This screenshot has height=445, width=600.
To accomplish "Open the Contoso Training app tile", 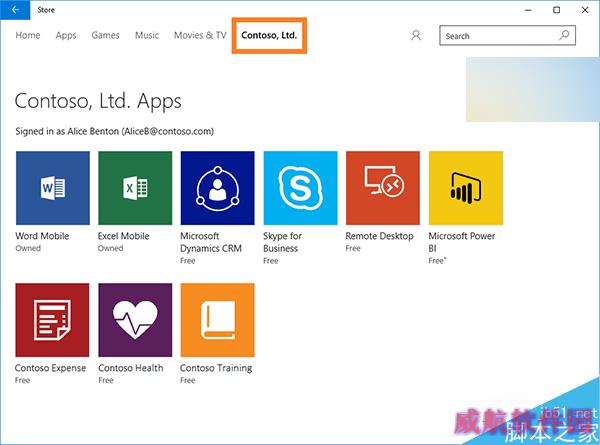I will pyautogui.click(x=217, y=320).
